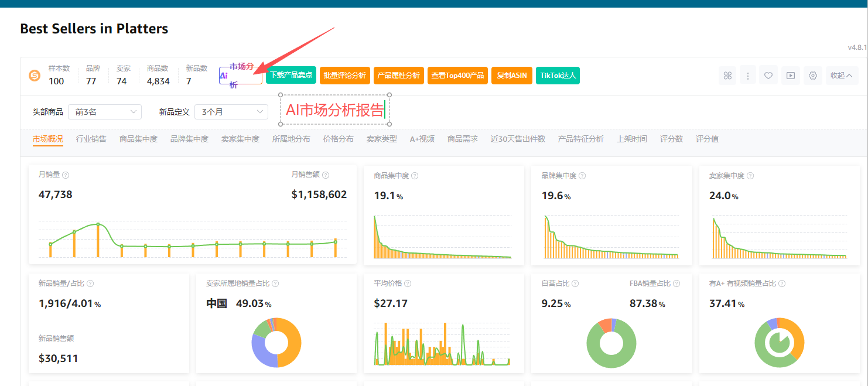The height and width of the screenshot is (386, 868).
Task: Switch to the 价格分布 tab
Action: [x=338, y=139]
